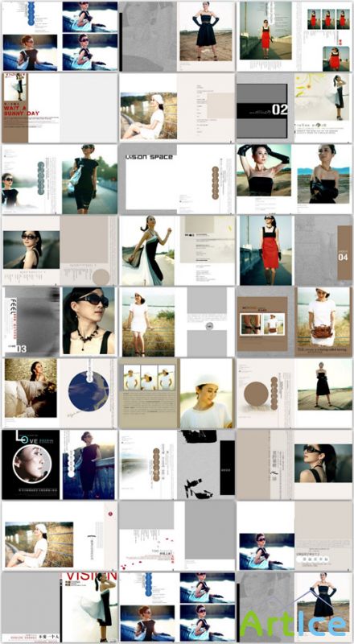The height and width of the screenshot is (644, 354).
Task: Click the Vision Space title text
Action: (149, 157)
